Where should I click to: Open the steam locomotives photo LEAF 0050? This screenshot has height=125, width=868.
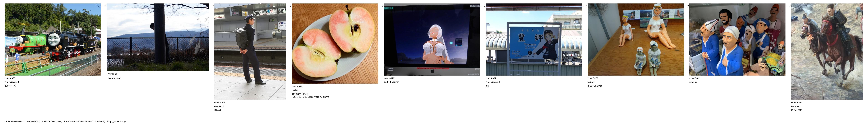click(x=53, y=40)
